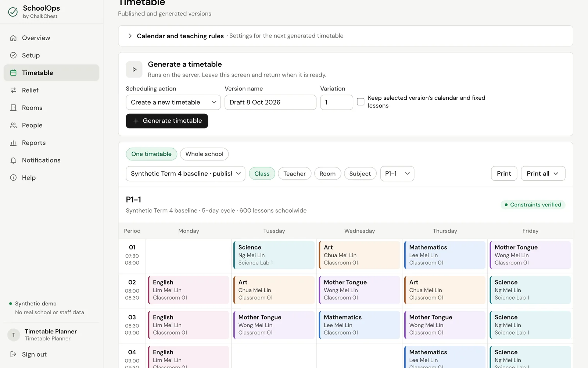Open the Print all dropdown
The height and width of the screenshot is (368, 588).
coord(543,174)
